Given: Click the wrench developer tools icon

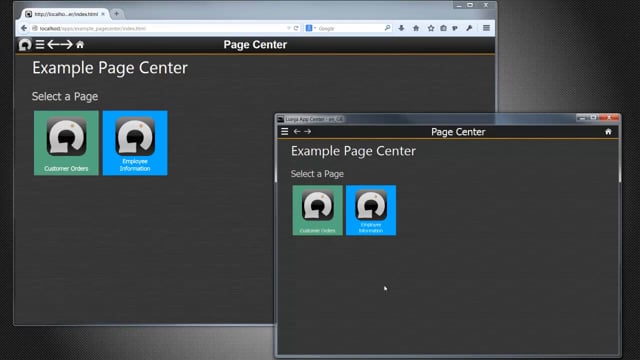Looking at the screenshot, I should click(x=469, y=28).
